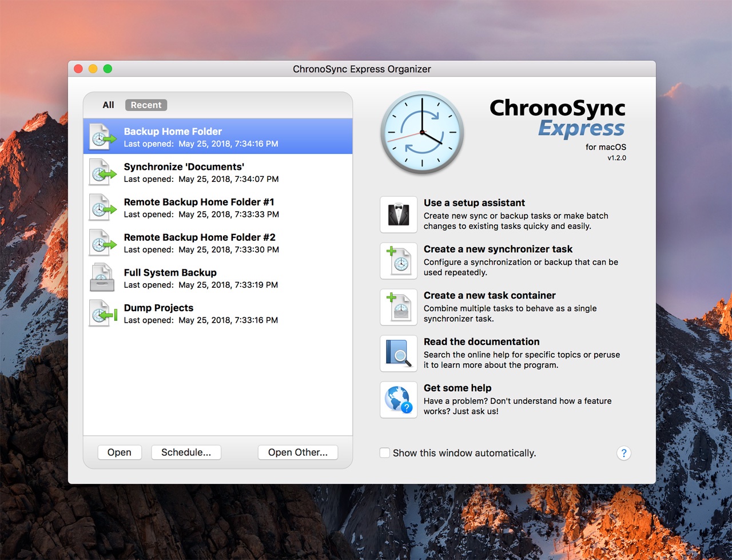Click the Open Other... button

tap(297, 452)
